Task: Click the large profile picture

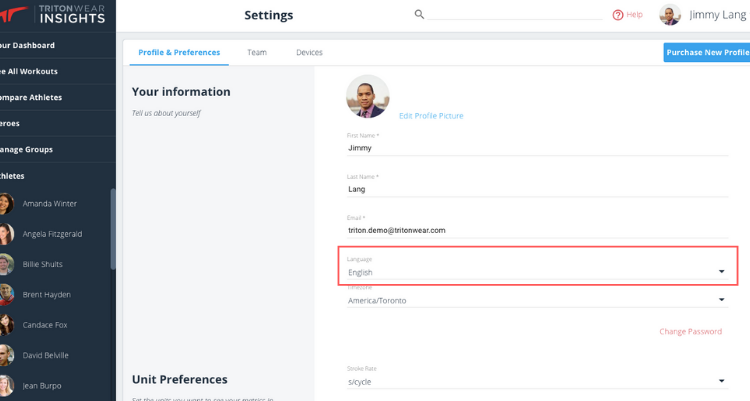Action: tap(367, 96)
